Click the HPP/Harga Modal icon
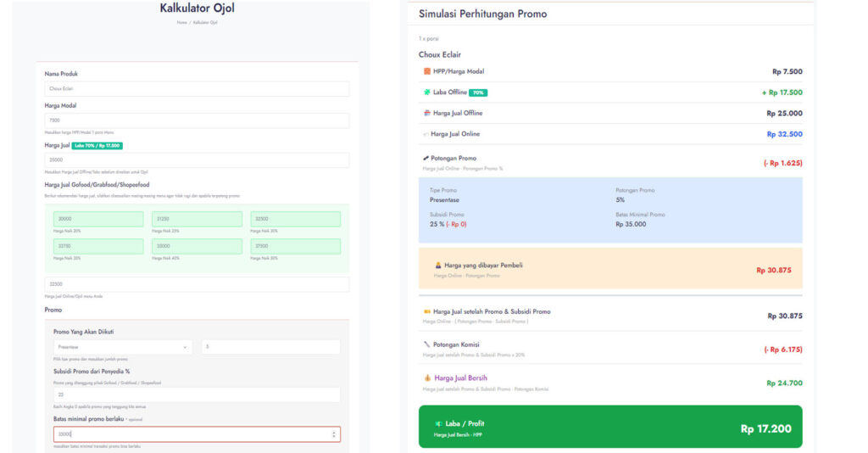Image resolution: width=868 pixels, height=453 pixels. 427,71
